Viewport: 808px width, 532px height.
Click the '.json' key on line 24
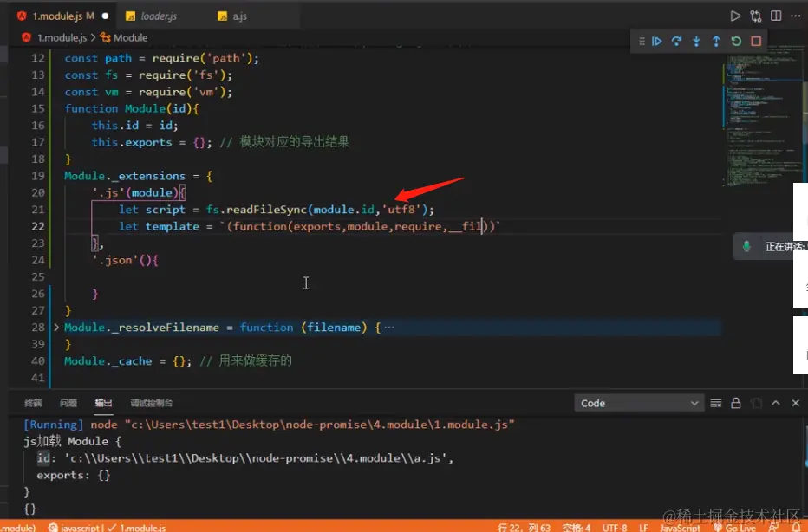click(116, 260)
